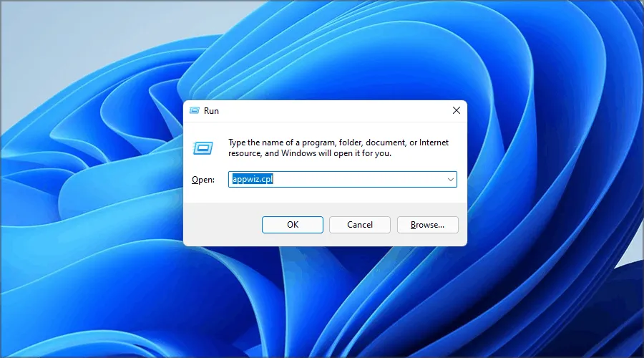The height and width of the screenshot is (358, 644).
Task: Close the Run dialog with the X button
Action: 456,111
